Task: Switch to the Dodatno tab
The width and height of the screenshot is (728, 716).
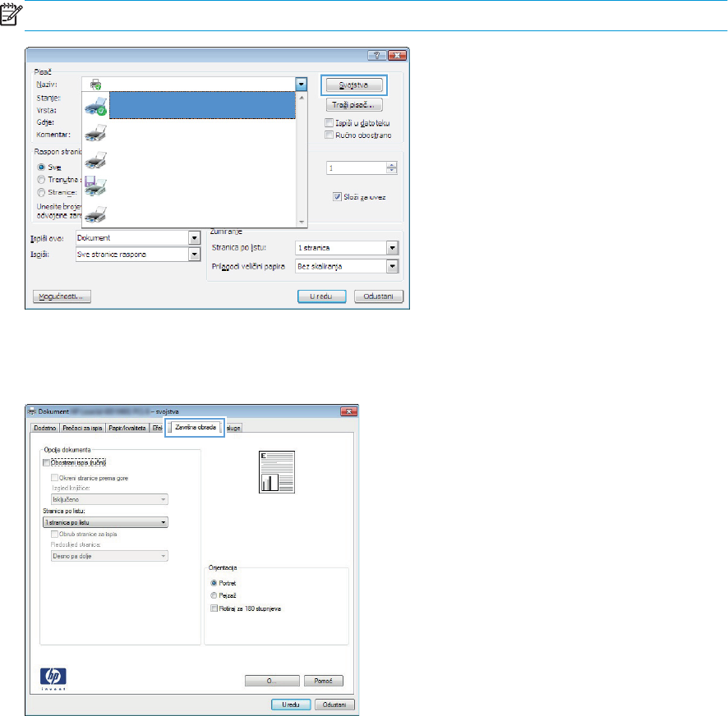Action: (45, 428)
